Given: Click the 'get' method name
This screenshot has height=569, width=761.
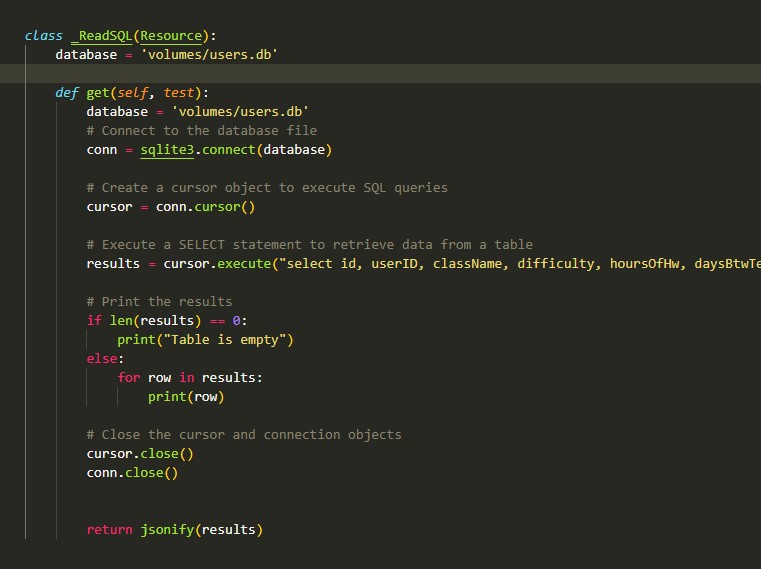Looking at the screenshot, I should tap(98, 93).
